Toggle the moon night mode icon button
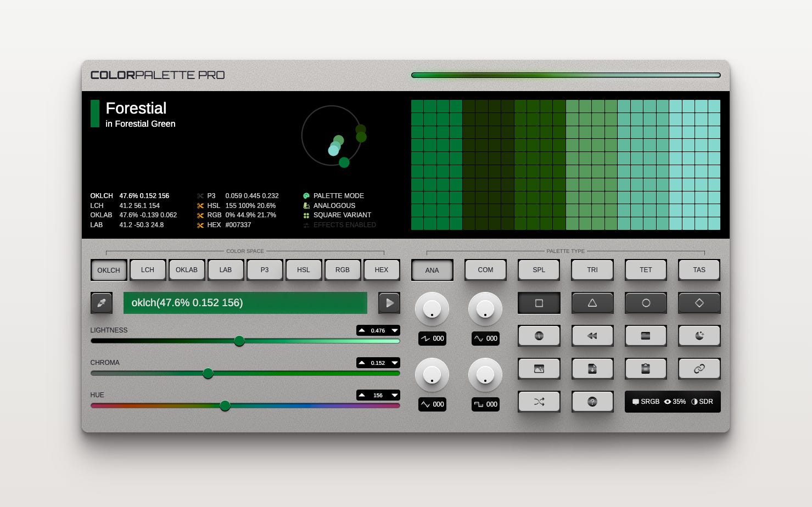The image size is (812, 507). pyautogui.click(x=699, y=336)
